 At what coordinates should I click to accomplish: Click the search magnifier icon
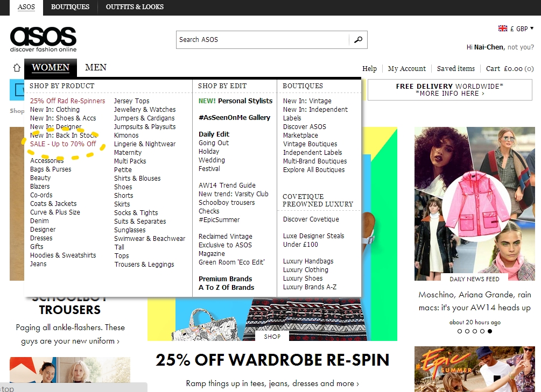[x=358, y=40]
